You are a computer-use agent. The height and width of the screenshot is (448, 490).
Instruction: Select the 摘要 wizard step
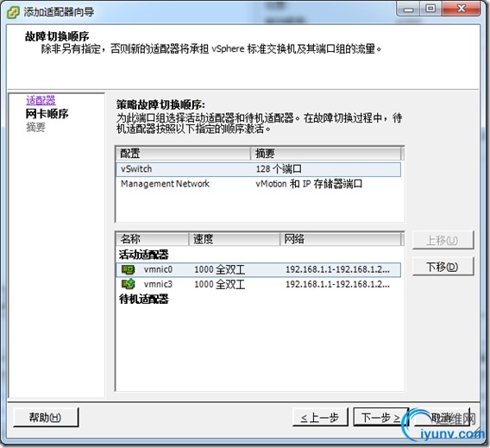(35, 127)
